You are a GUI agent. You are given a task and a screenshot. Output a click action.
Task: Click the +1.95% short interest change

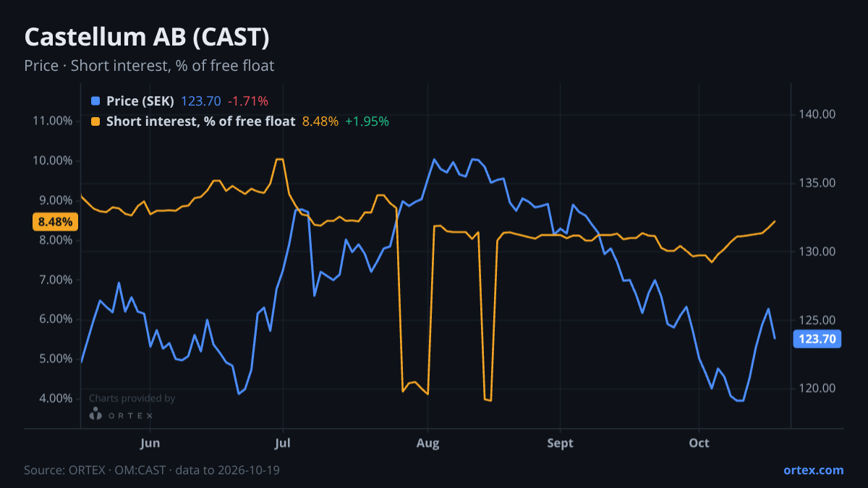tap(367, 121)
